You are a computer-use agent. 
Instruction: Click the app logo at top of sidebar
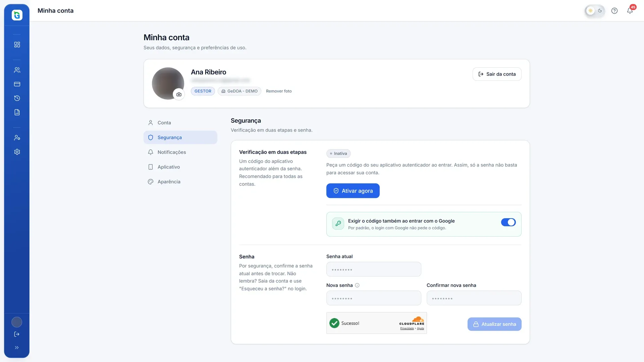click(x=17, y=15)
